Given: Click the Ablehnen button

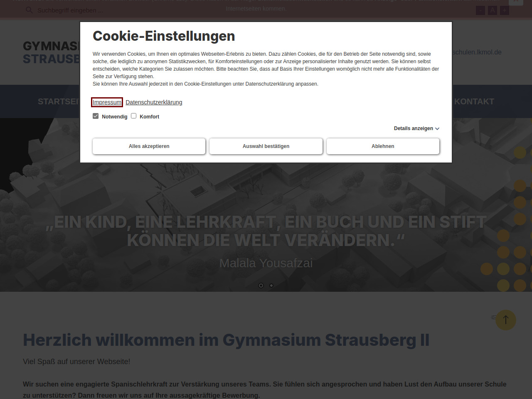Looking at the screenshot, I should [x=383, y=146].
